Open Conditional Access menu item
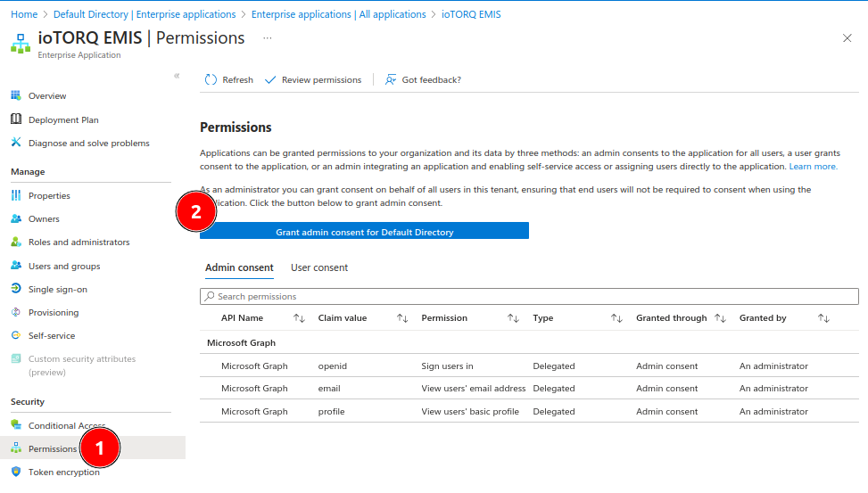This screenshot has width=868, height=493. coord(66,425)
